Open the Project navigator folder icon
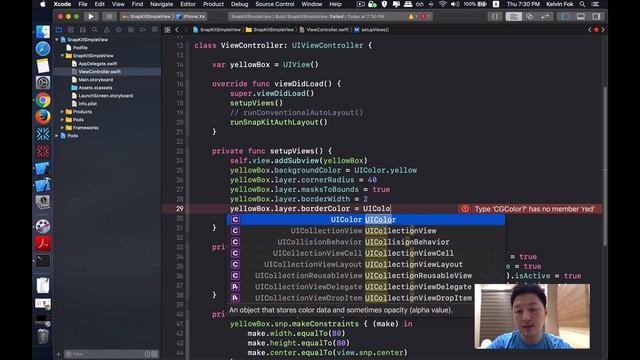 pyautogui.click(x=59, y=30)
